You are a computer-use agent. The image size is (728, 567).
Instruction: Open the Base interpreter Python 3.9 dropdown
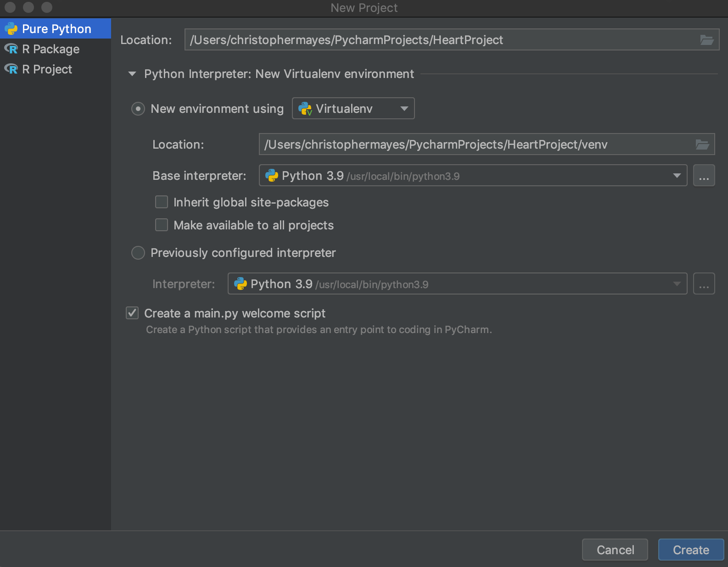[x=676, y=176]
